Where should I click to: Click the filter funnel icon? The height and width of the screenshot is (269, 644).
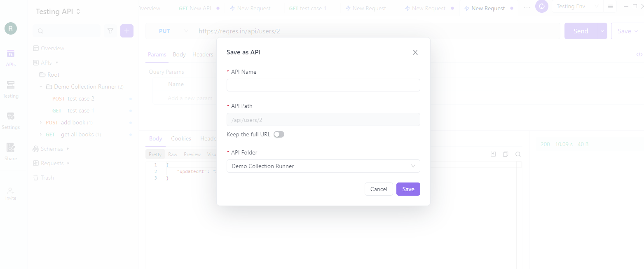coord(110,31)
